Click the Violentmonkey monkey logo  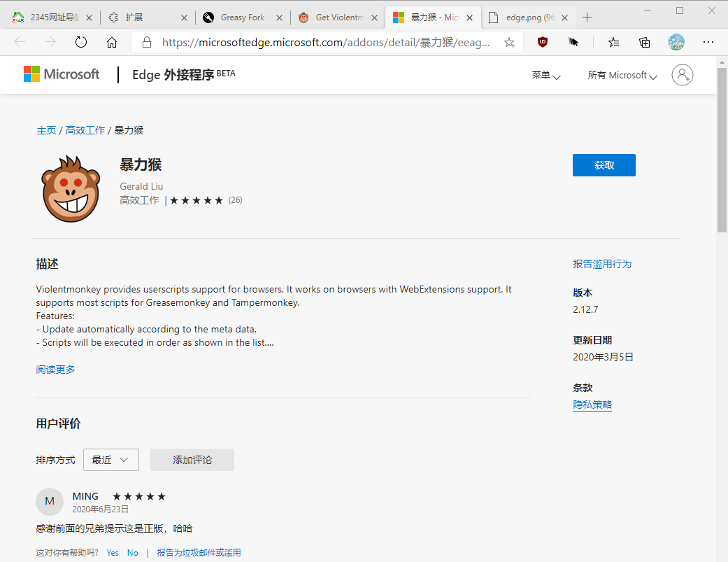pyautogui.click(x=71, y=188)
